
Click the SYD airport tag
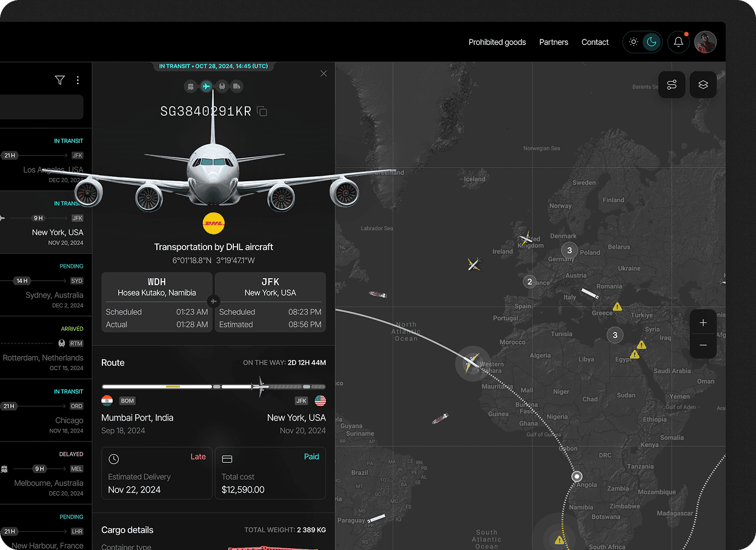point(77,281)
